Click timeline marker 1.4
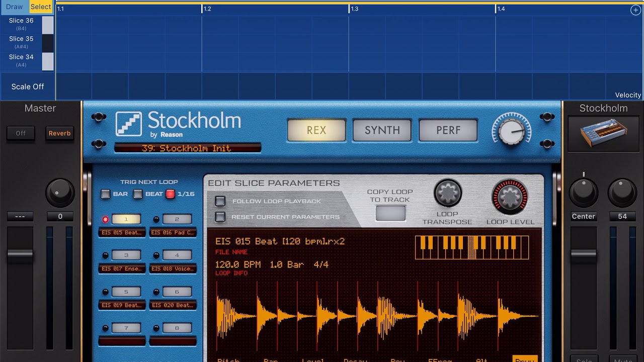 (x=501, y=9)
